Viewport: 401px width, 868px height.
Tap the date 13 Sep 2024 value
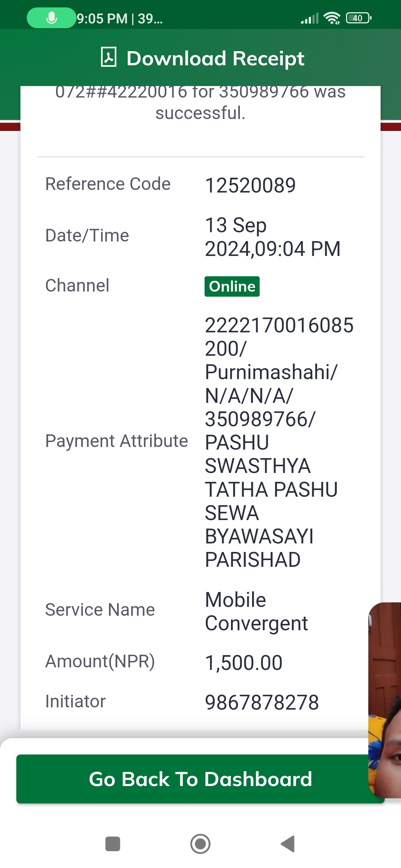(x=273, y=237)
